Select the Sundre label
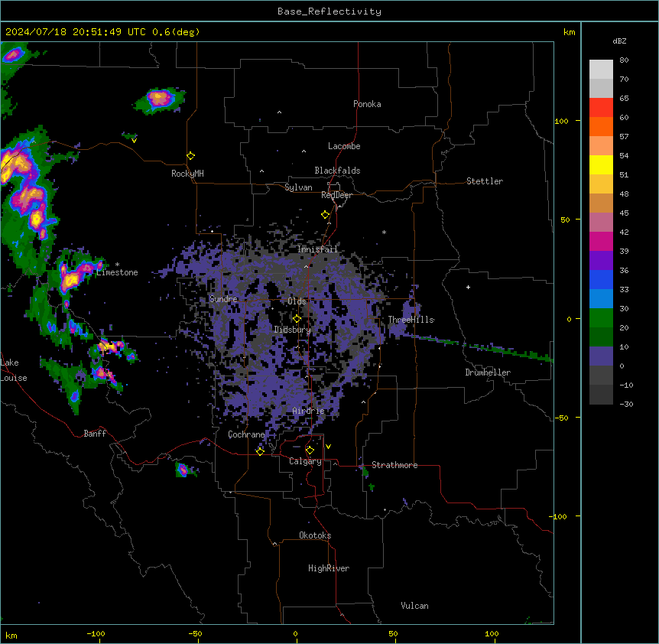 click(x=223, y=299)
